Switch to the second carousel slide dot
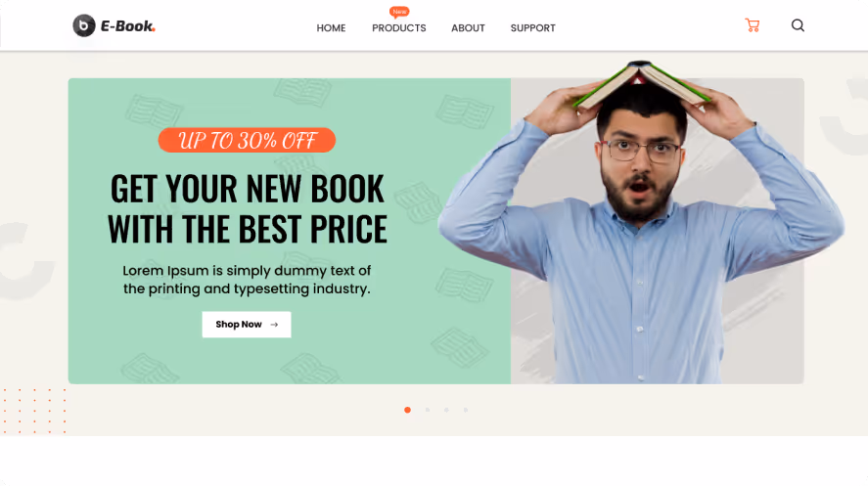 [428, 410]
